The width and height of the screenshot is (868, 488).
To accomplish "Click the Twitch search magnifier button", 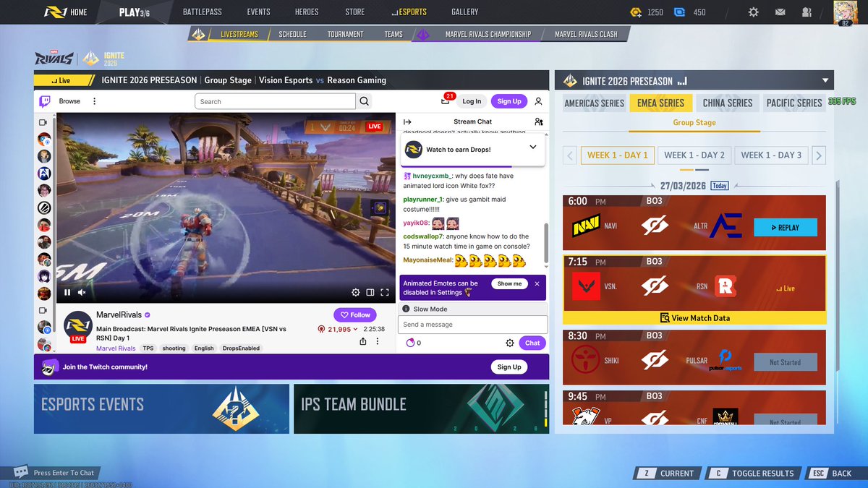I will 365,101.
